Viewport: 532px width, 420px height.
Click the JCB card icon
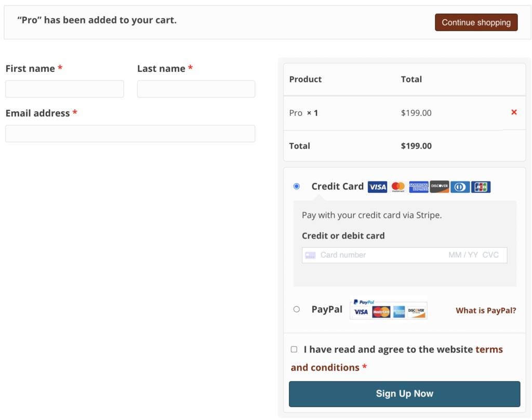tap(481, 187)
